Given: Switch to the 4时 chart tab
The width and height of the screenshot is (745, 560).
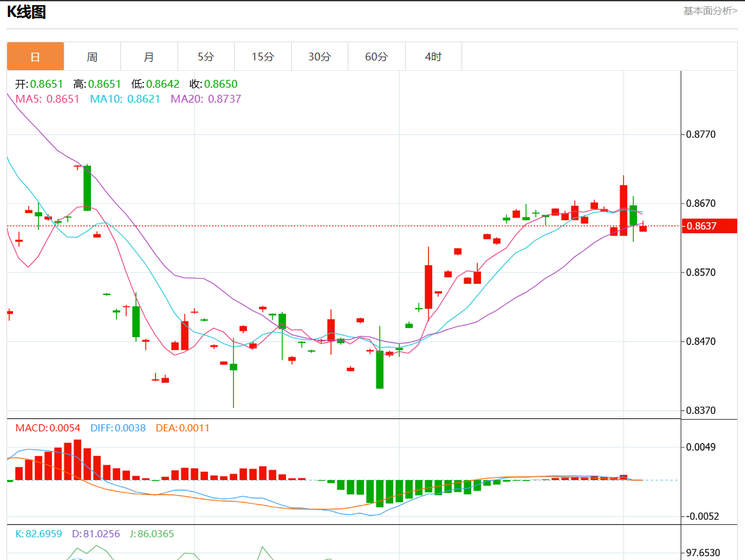Looking at the screenshot, I should (433, 57).
